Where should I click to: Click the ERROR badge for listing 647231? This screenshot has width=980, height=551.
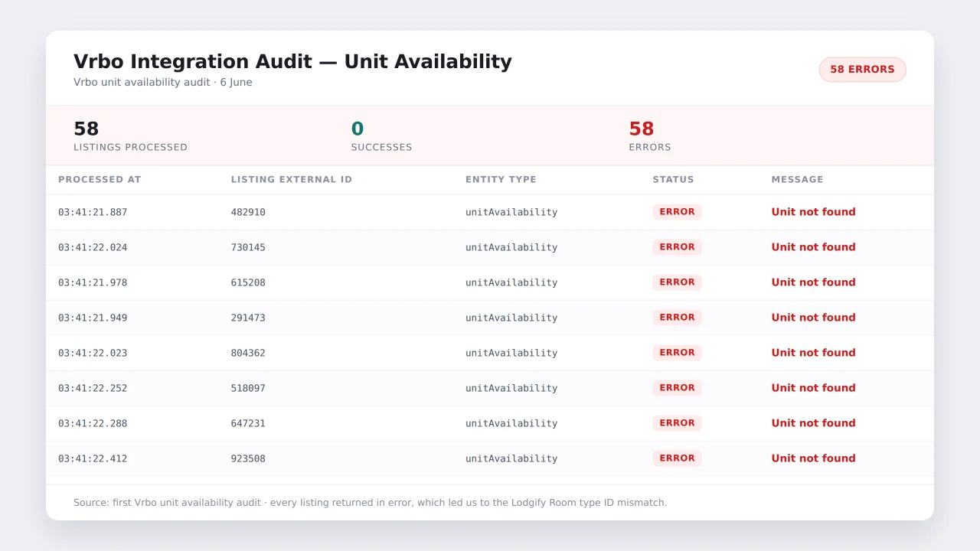tap(677, 423)
